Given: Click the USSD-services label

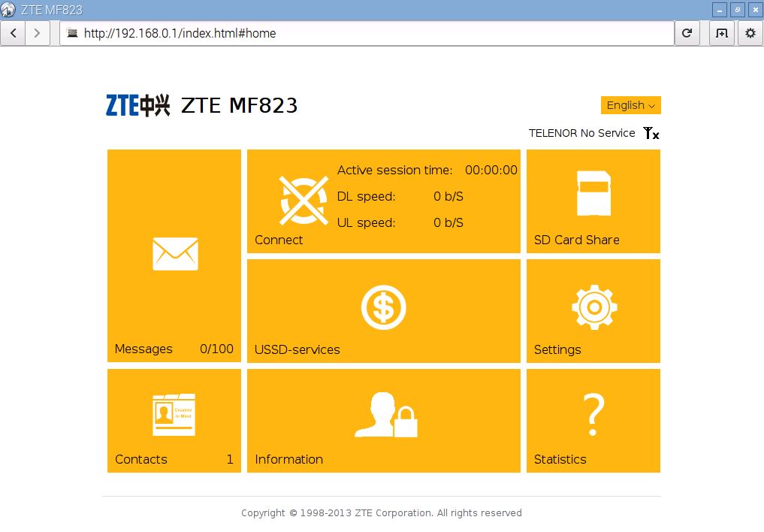Looking at the screenshot, I should [x=297, y=349].
